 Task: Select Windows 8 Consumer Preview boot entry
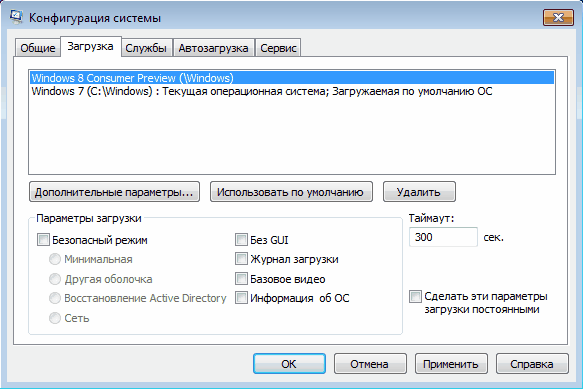coord(292,78)
